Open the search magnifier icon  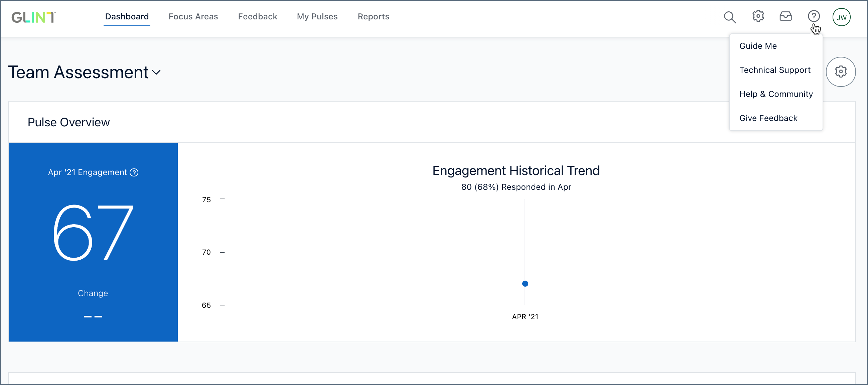tap(730, 17)
